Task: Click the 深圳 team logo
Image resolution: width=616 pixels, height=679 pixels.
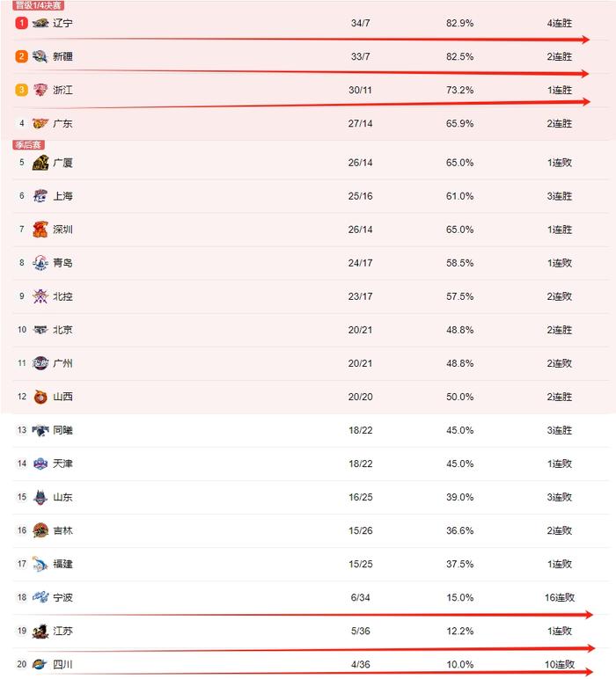Action: coord(40,229)
